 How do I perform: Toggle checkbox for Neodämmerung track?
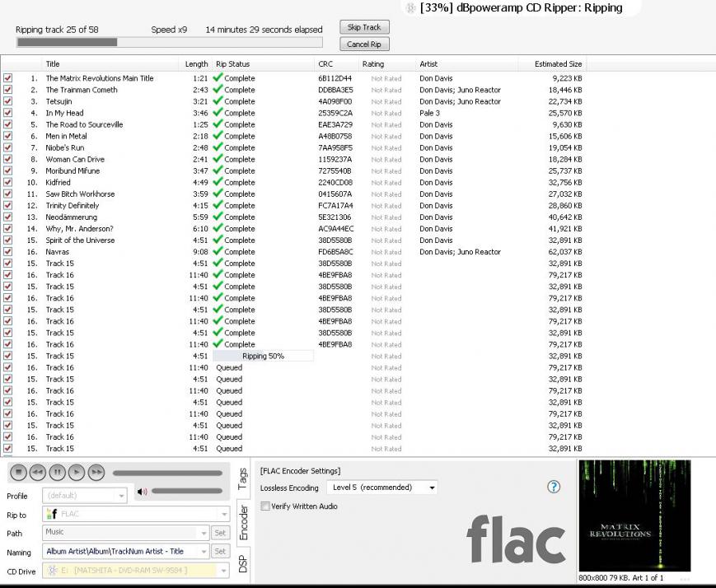[7, 217]
